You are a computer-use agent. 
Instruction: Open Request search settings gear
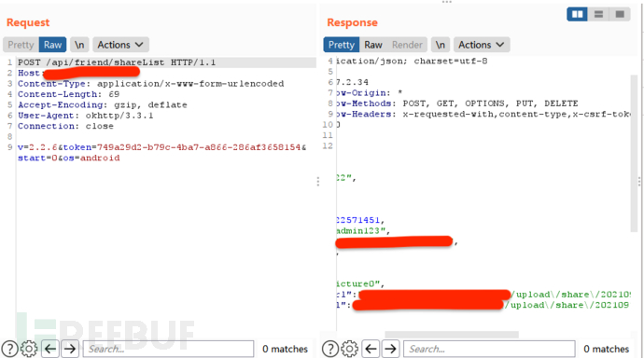[x=29, y=349]
